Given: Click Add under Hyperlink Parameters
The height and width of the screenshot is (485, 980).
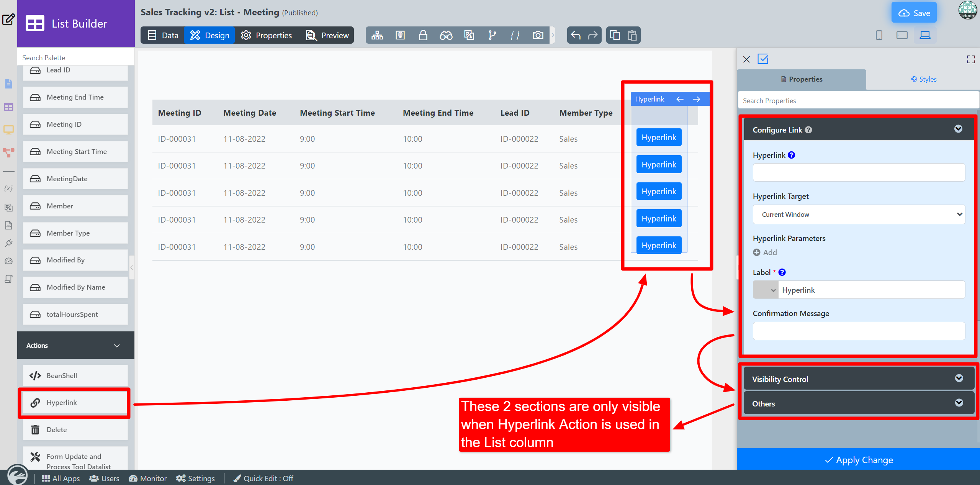Looking at the screenshot, I should coord(765,252).
